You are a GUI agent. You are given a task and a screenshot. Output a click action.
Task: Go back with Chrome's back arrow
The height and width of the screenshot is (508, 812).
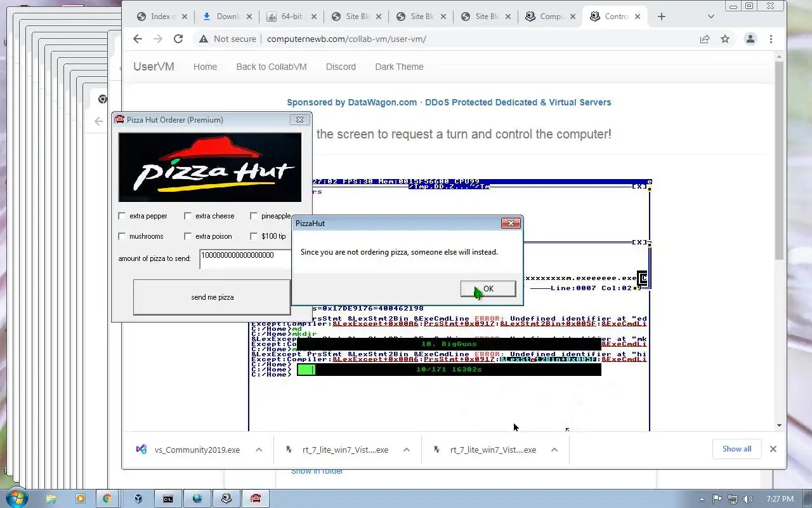tap(138, 39)
